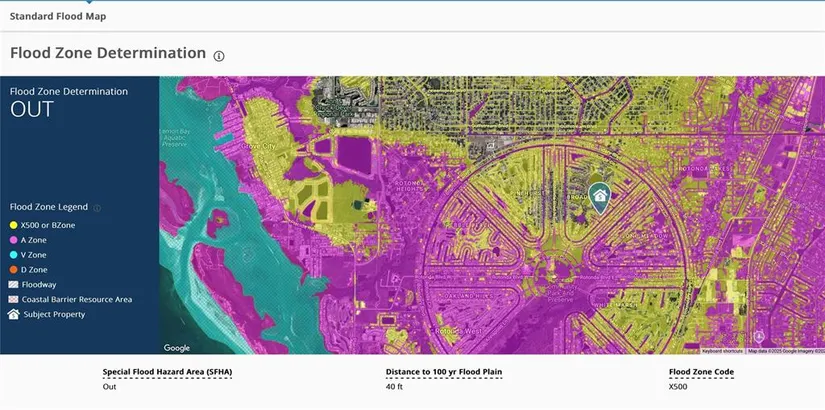Image resolution: width=825 pixels, height=410 pixels.
Task: Open Keyboard shortcuts on the map
Action: [724, 351]
